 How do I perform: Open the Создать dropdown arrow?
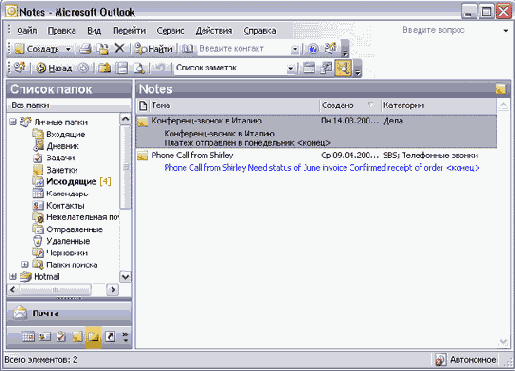click(x=68, y=49)
